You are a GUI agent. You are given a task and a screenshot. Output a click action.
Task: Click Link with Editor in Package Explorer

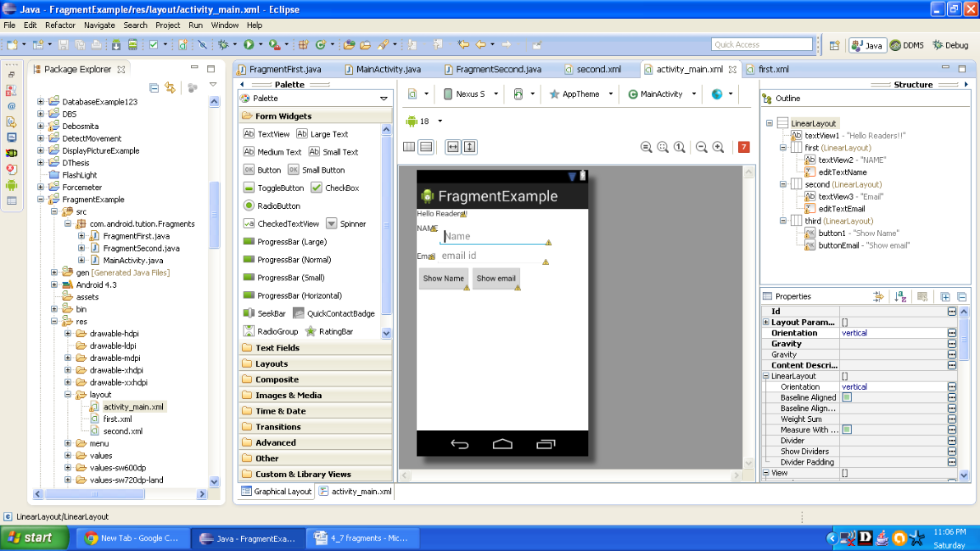click(x=170, y=88)
